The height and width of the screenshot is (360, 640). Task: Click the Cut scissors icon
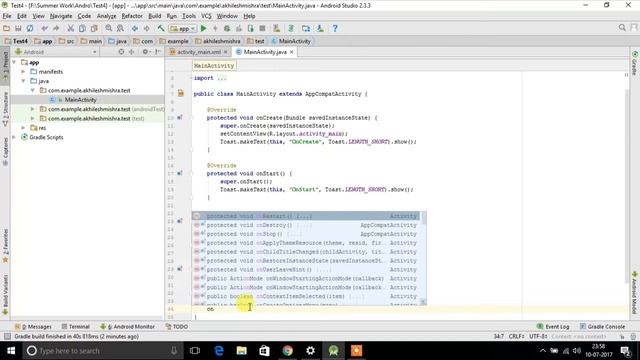click(71, 28)
